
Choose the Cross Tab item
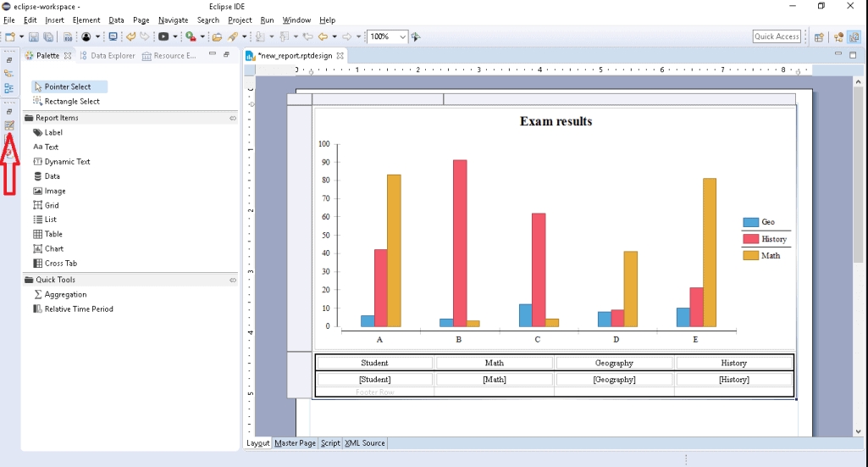[x=60, y=263]
